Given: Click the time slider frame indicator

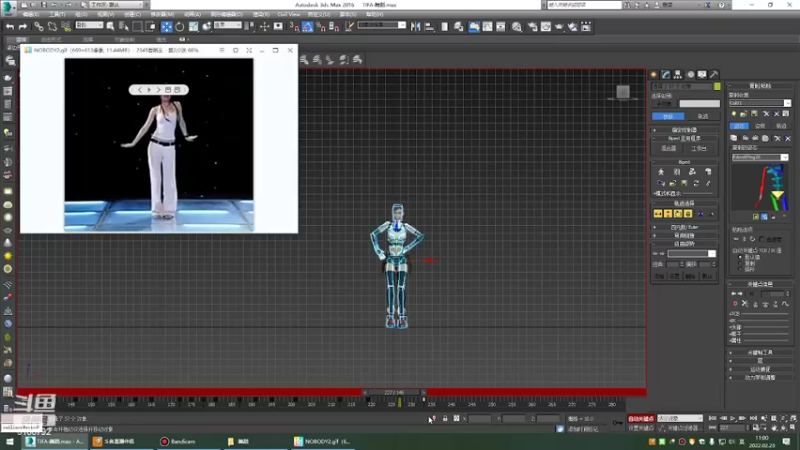Looking at the screenshot, I should 394,392.
